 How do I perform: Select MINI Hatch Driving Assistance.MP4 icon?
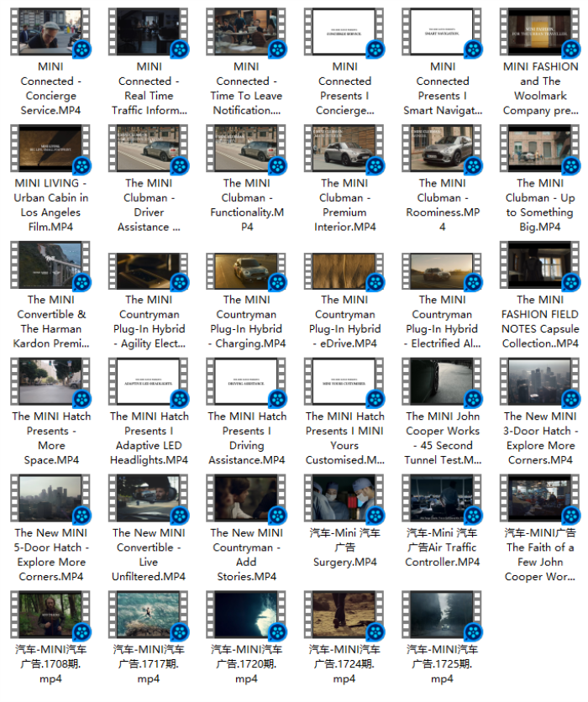[x=246, y=381]
